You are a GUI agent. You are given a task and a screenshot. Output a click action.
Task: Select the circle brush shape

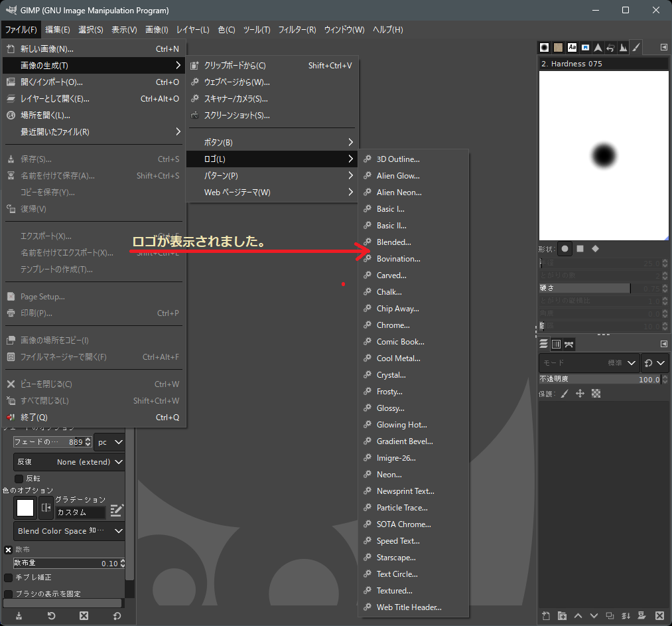565,249
